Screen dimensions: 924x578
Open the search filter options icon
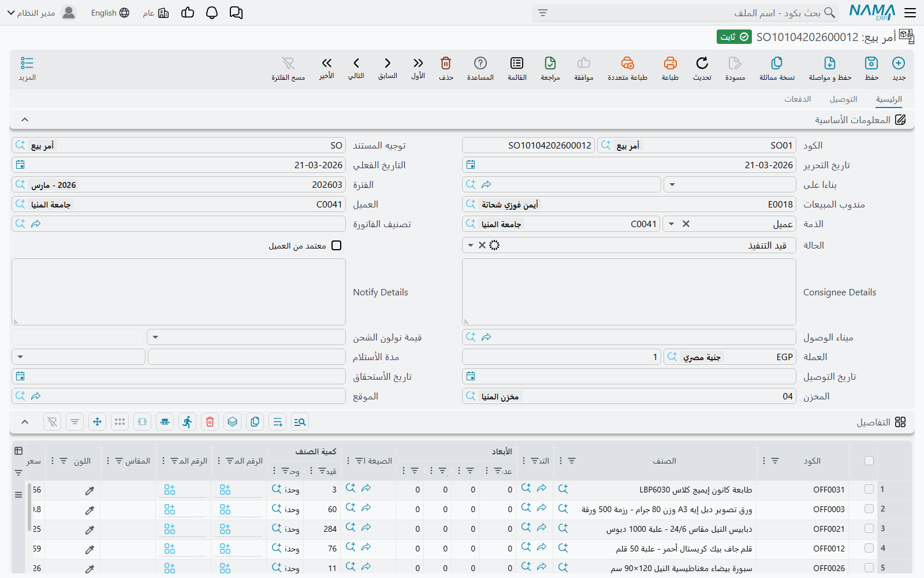pos(543,13)
